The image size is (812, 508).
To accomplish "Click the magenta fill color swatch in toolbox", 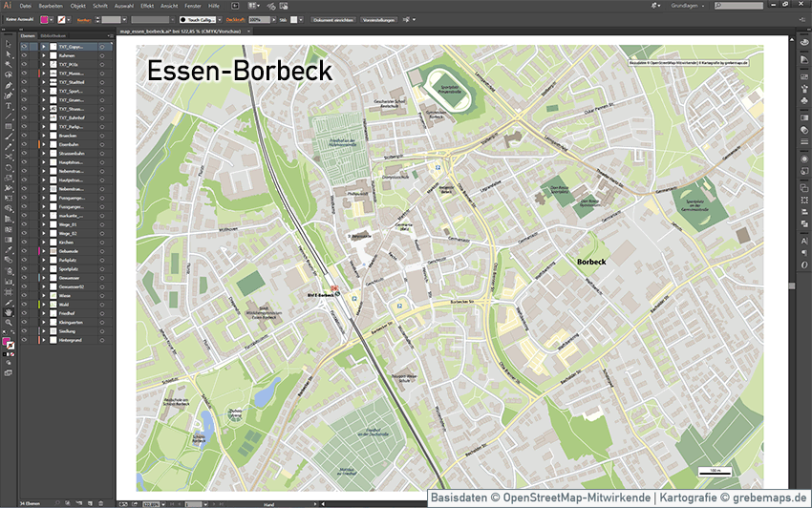I will click(7, 341).
